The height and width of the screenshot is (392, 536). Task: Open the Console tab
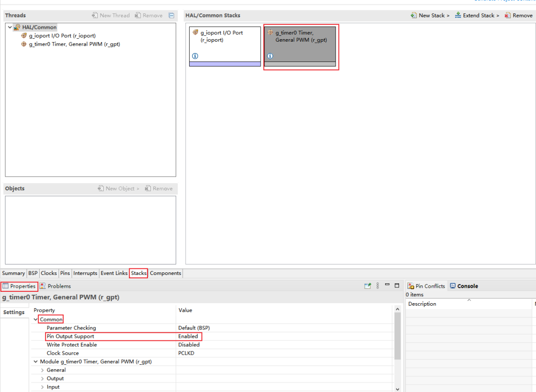click(x=464, y=286)
